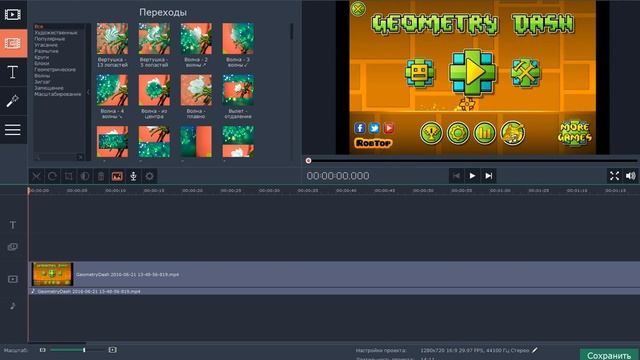Click the audio track music note icon

13,306
